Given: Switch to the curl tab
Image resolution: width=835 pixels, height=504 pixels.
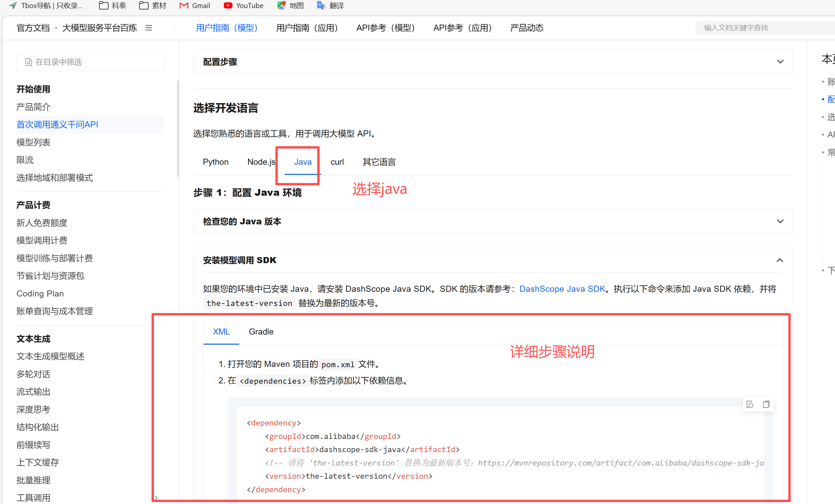Looking at the screenshot, I should tap(337, 162).
